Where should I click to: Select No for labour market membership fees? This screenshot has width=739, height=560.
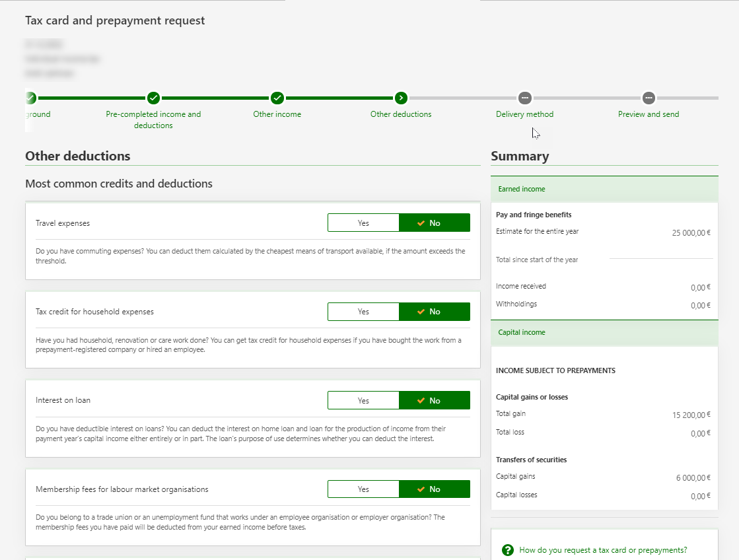435,489
